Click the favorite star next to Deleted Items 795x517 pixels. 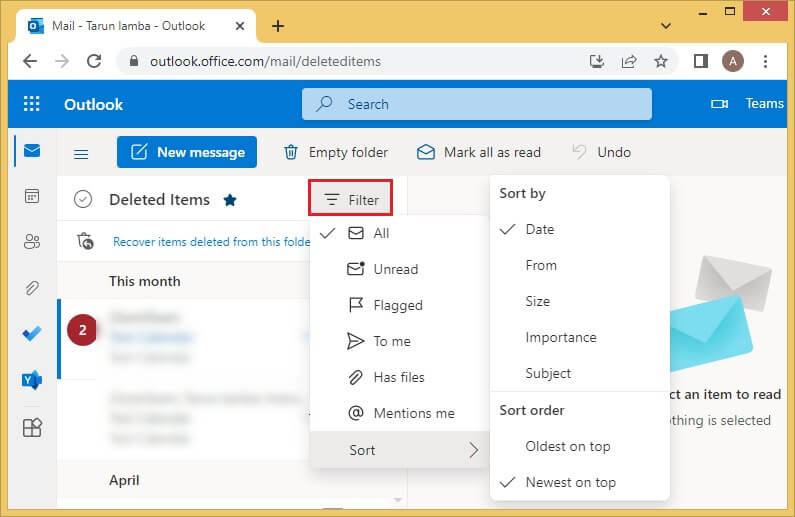pos(230,200)
